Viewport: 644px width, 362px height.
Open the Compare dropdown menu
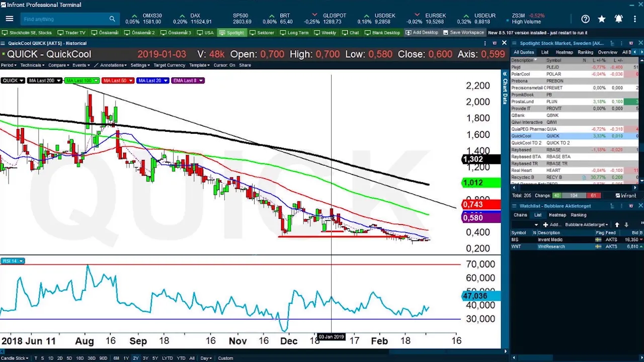59,65
